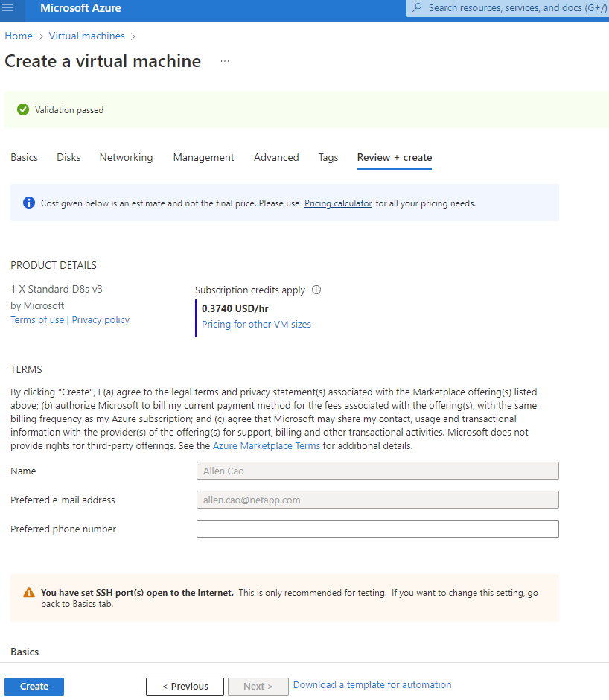Click the SSH warning triangle icon
The height and width of the screenshot is (700, 609).
29,593
